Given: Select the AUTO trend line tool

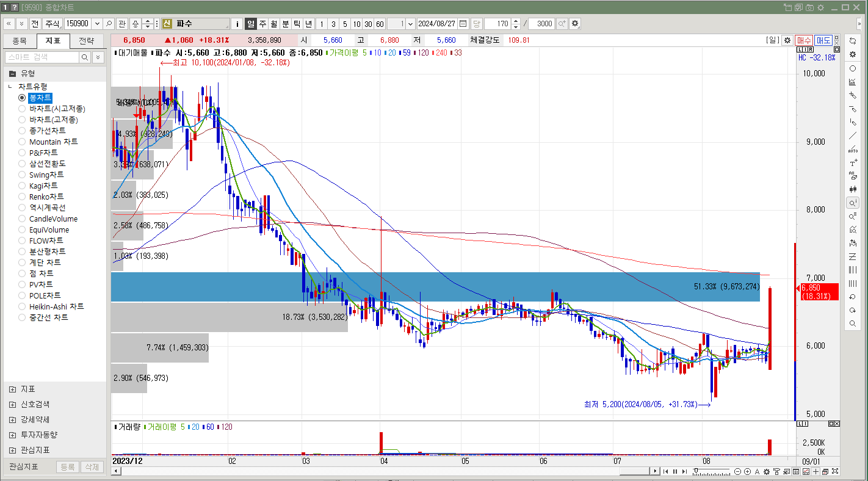Looking at the screenshot, I should point(853,149).
